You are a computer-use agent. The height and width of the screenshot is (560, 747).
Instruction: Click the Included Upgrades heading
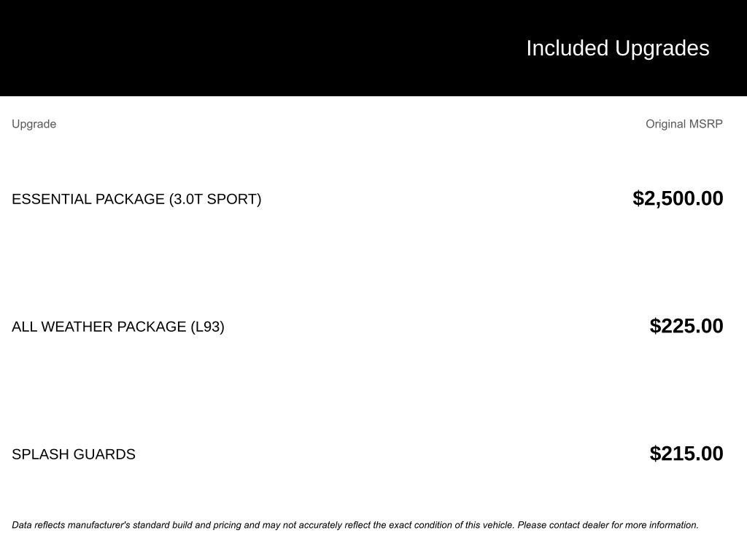[617, 48]
